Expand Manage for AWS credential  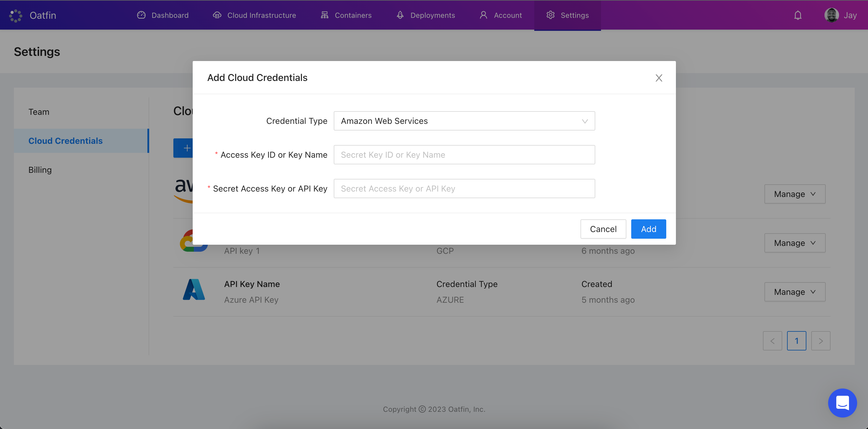pos(795,194)
